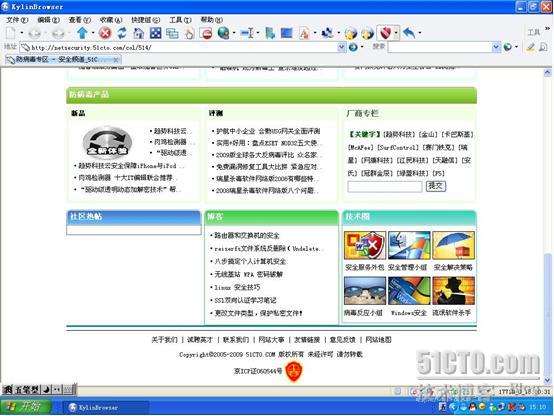Screen dimensions: 554x416
Task: Click the 全新体验 refresh graphic
Action: point(107,141)
